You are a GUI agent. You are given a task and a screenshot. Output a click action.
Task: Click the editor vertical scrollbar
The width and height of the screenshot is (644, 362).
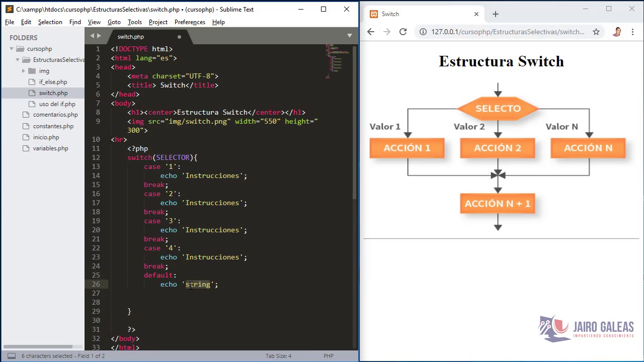click(355, 123)
